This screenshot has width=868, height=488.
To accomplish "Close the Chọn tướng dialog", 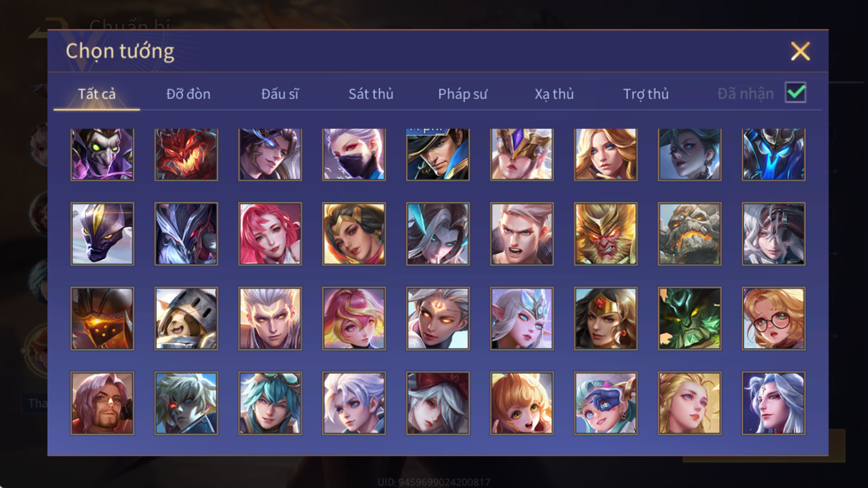I will [x=800, y=51].
